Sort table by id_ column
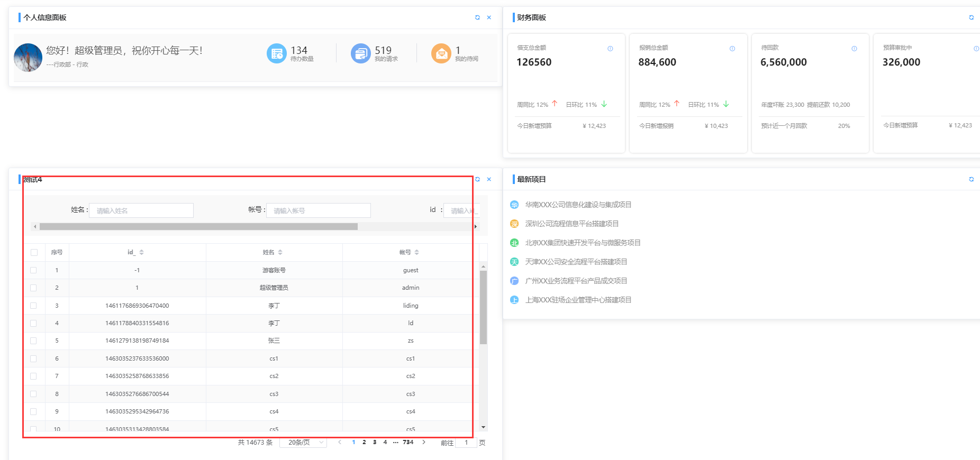 (141, 253)
